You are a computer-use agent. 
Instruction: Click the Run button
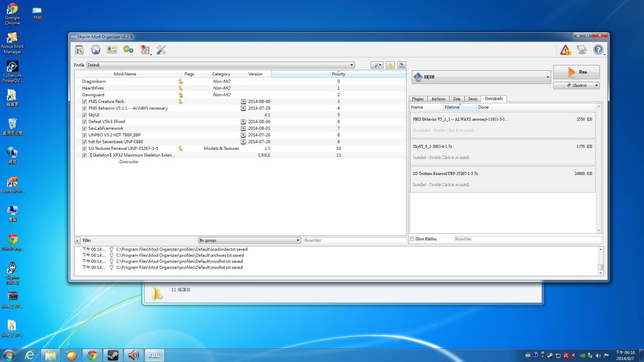coord(576,72)
